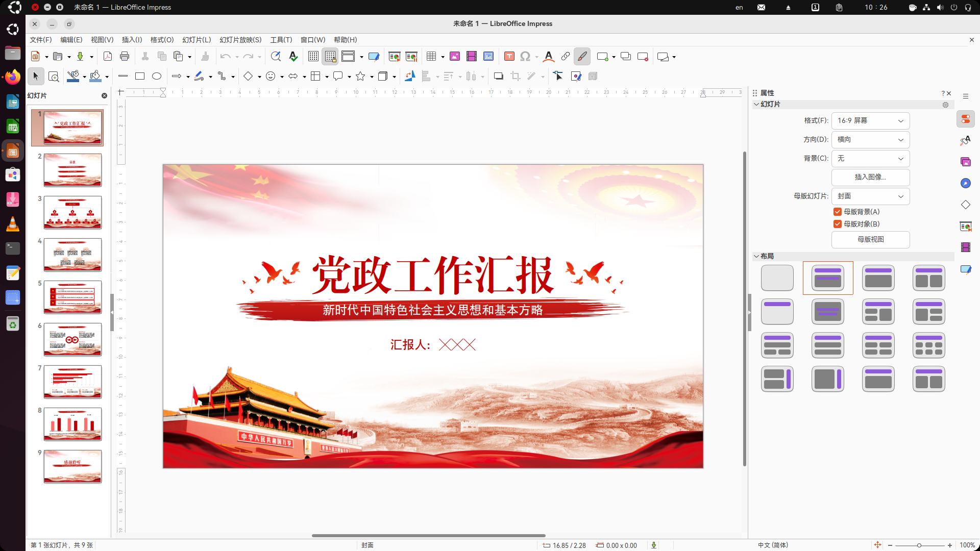Select slide 9 thumbnail
980x551 pixels.
(x=72, y=466)
